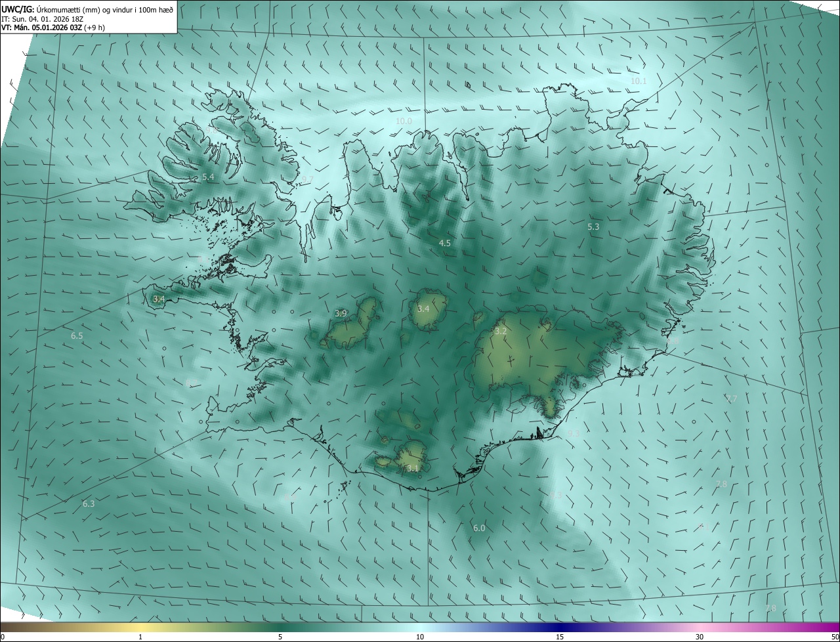Click the '(+9 h)' forecast offset text
The height and width of the screenshot is (642, 840).
tap(94, 28)
